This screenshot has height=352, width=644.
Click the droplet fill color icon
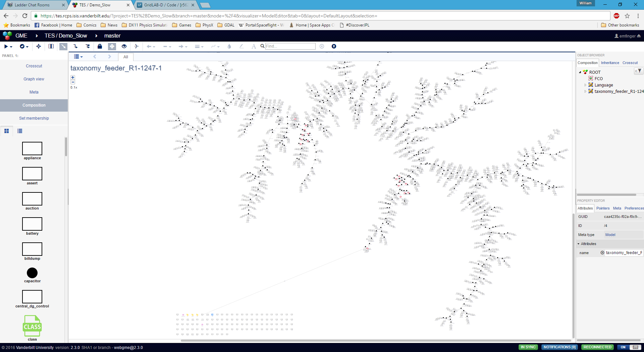coord(229,46)
